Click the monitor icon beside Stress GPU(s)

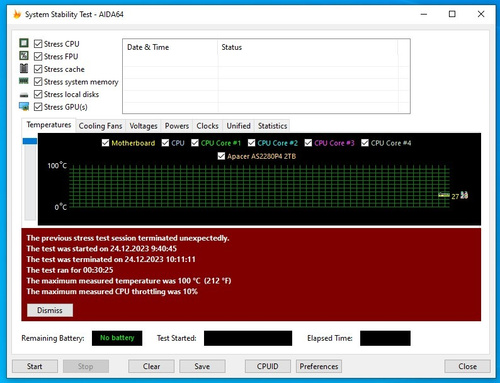[x=24, y=106]
